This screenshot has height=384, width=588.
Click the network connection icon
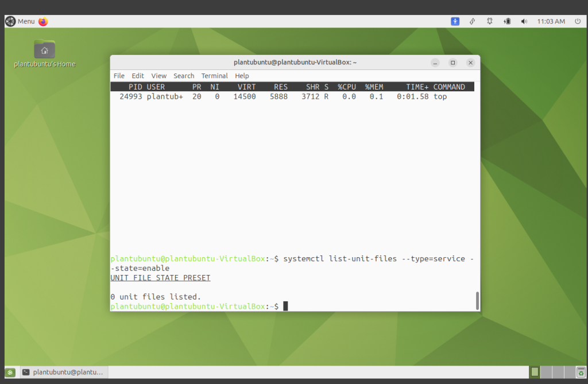[472, 21]
